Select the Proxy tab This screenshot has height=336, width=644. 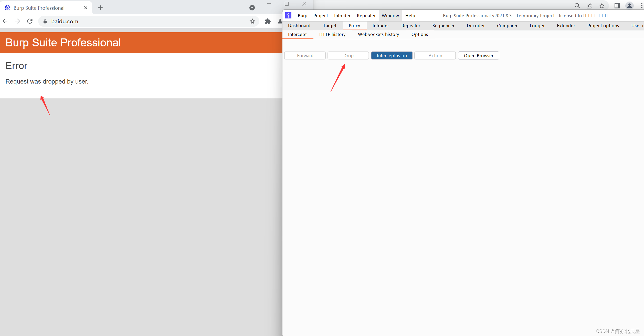(x=354, y=26)
